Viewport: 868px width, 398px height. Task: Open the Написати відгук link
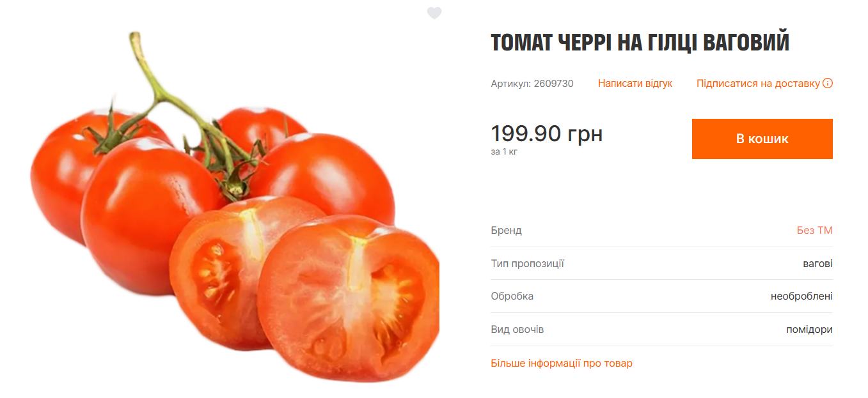coord(635,84)
